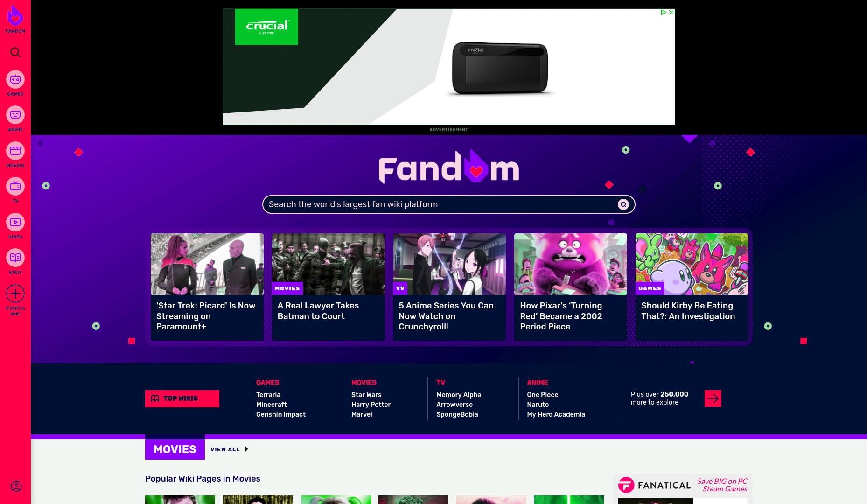Go to the Minecraft wiki

[x=271, y=405]
